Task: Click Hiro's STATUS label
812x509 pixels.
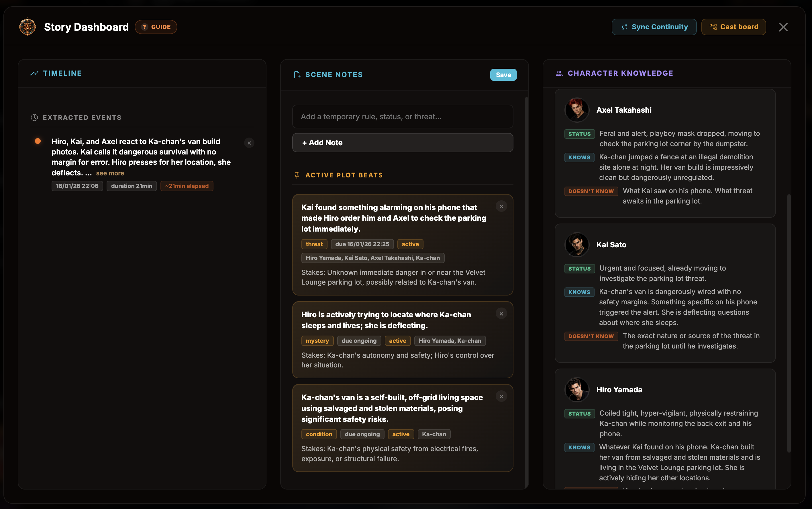Action: point(579,414)
